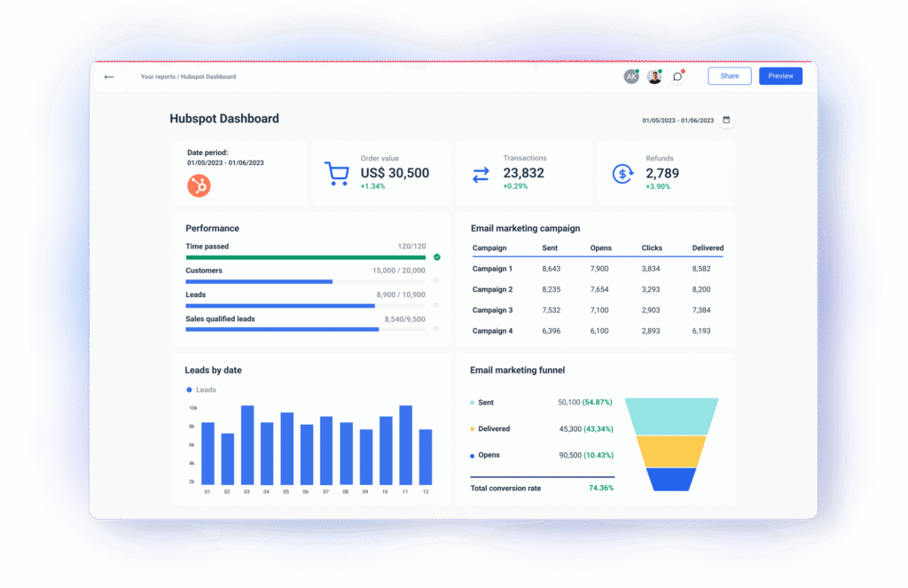
Task: Click the back arrow icon
Action: (x=109, y=77)
